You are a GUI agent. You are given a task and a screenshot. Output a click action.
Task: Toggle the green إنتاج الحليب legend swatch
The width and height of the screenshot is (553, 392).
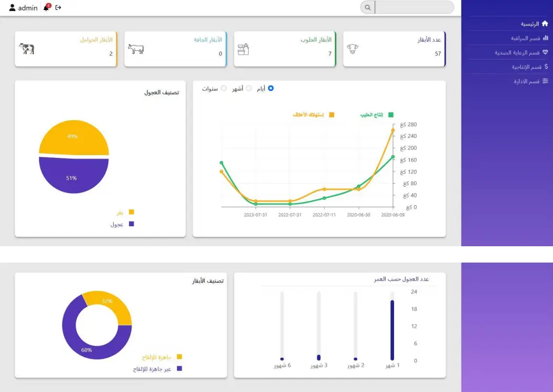coord(390,115)
